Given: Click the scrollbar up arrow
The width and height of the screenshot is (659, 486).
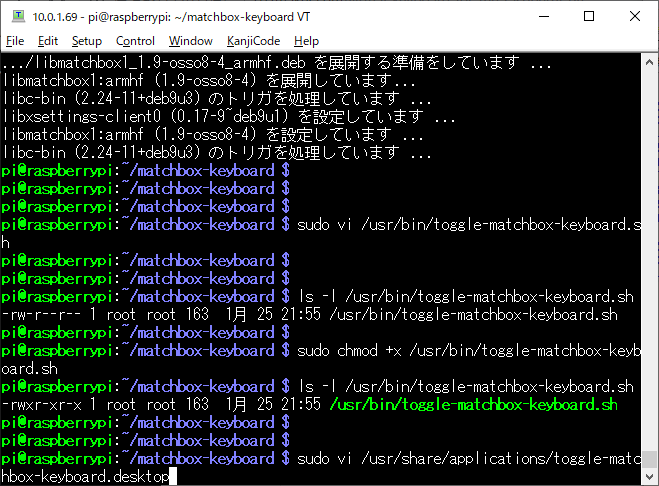Looking at the screenshot, I should point(649,62).
